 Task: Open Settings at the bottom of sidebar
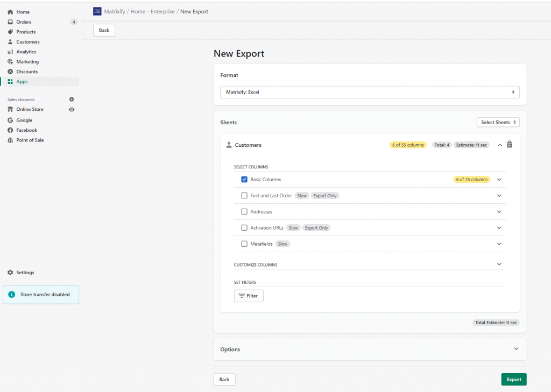(x=24, y=273)
